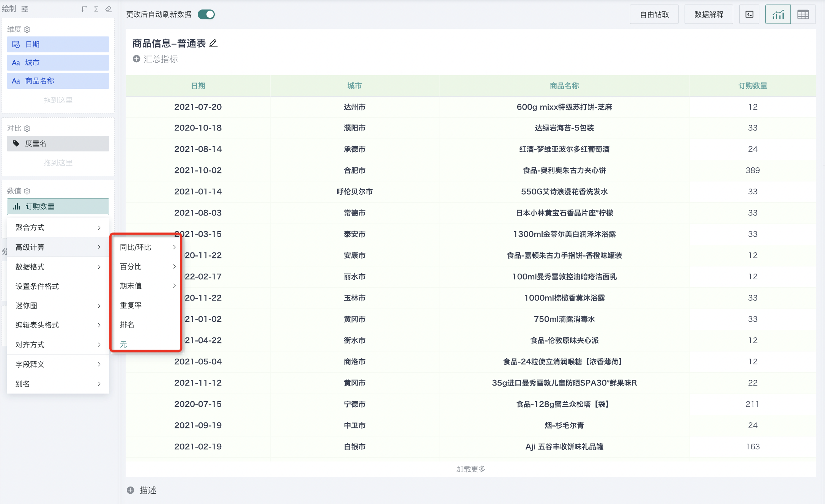The width and height of the screenshot is (825, 504).
Task: Choose 排名 from the submenu
Action: (x=127, y=324)
